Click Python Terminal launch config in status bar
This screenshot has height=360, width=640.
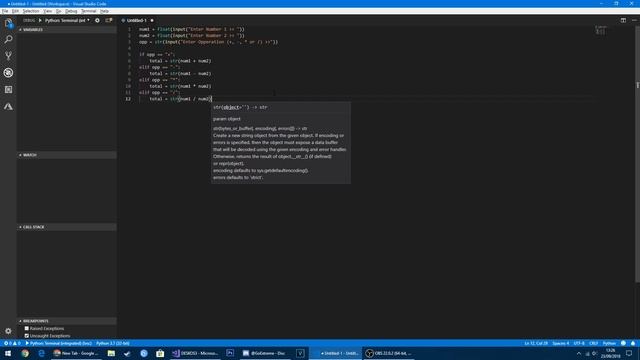coord(59,344)
